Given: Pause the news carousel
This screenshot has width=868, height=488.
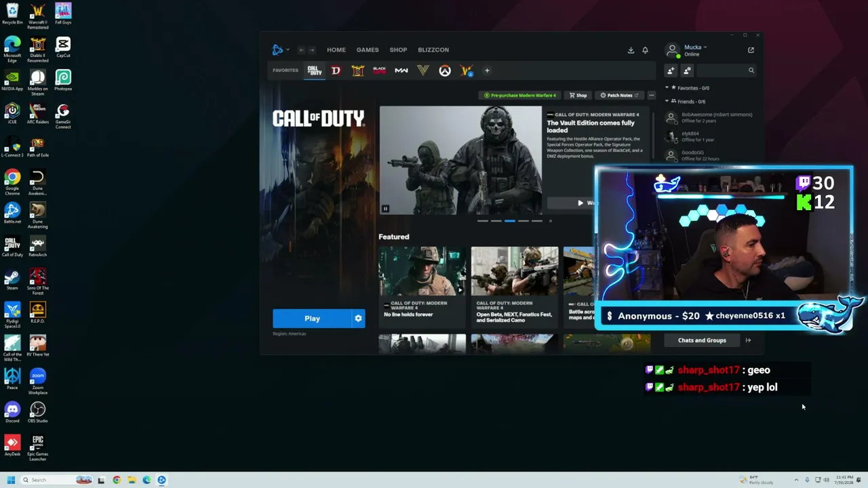Looking at the screenshot, I should (385, 209).
